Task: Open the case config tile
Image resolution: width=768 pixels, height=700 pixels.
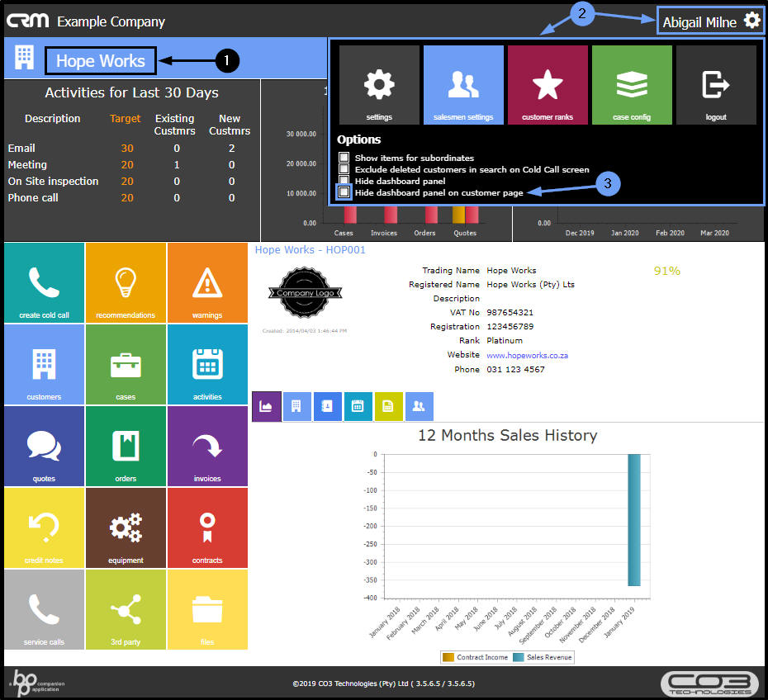Action: click(x=632, y=85)
